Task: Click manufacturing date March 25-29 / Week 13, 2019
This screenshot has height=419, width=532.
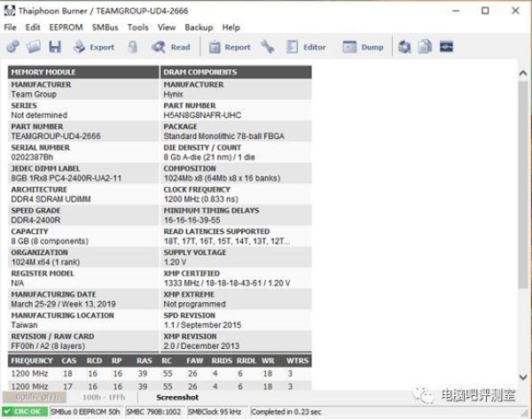Action: pyautogui.click(x=64, y=304)
